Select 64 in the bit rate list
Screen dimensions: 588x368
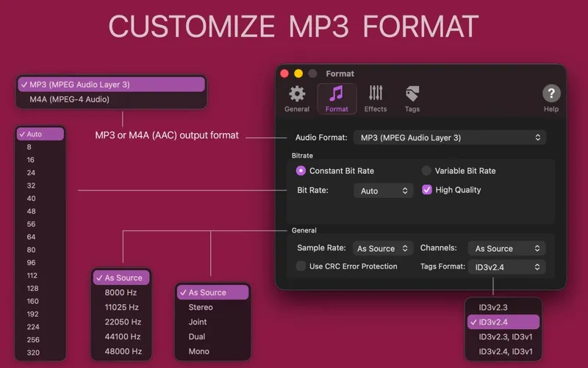pos(40,237)
